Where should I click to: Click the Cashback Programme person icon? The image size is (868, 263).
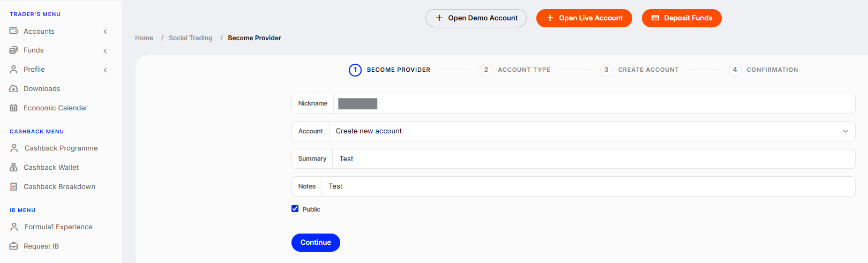click(x=14, y=148)
